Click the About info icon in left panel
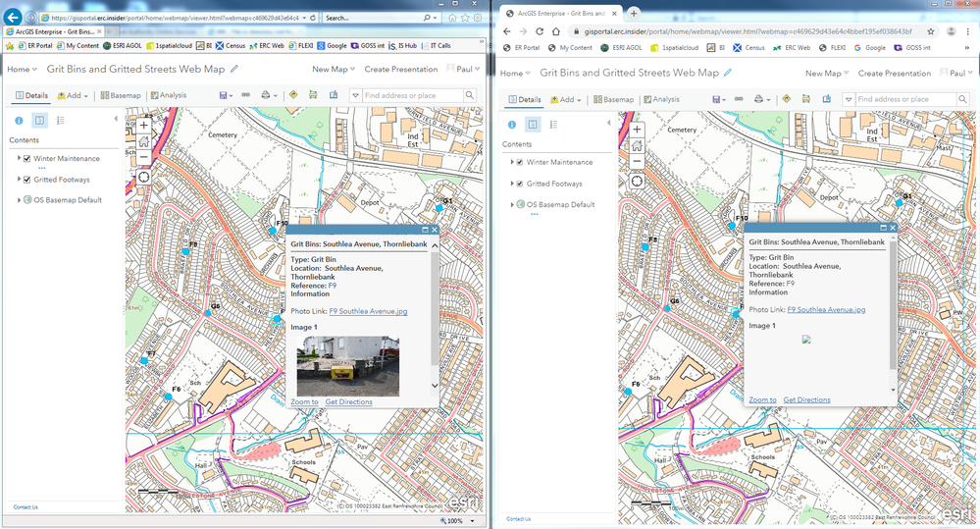980x529 pixels. (x=19, y=121)
